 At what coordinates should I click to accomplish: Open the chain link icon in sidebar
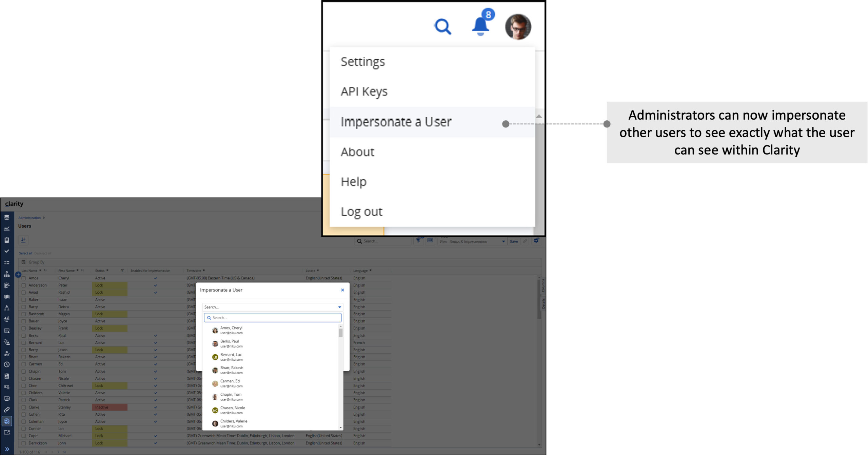click(6, 410)
